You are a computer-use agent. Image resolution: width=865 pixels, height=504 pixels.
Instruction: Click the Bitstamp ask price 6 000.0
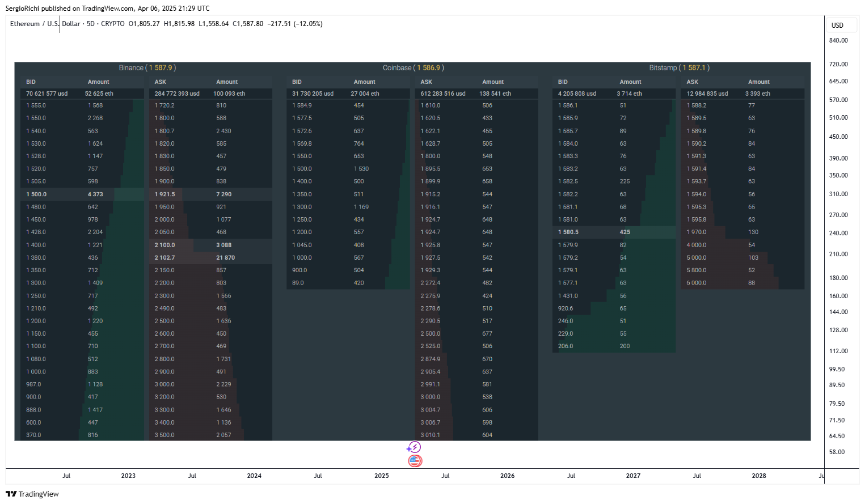(697, 283)
